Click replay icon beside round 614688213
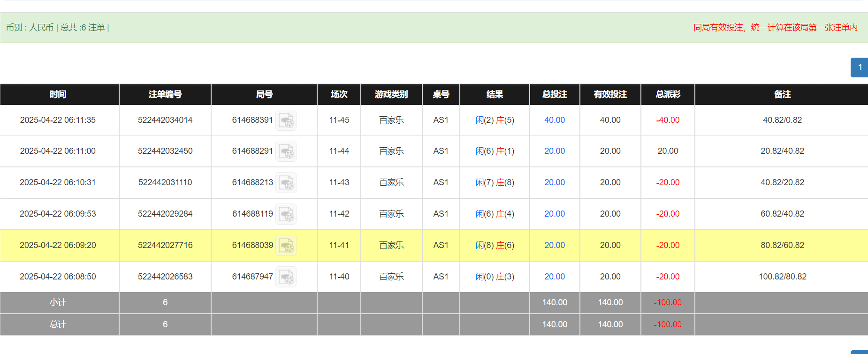Viewport: 868px width, 354px height. [x=286, y=183]
